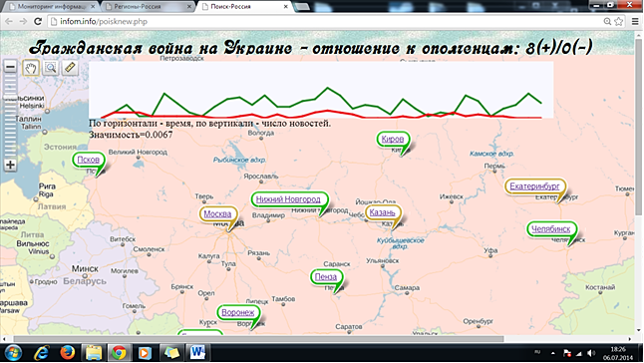
Task: Open Word from the taskbar
Action: (197, 353)
